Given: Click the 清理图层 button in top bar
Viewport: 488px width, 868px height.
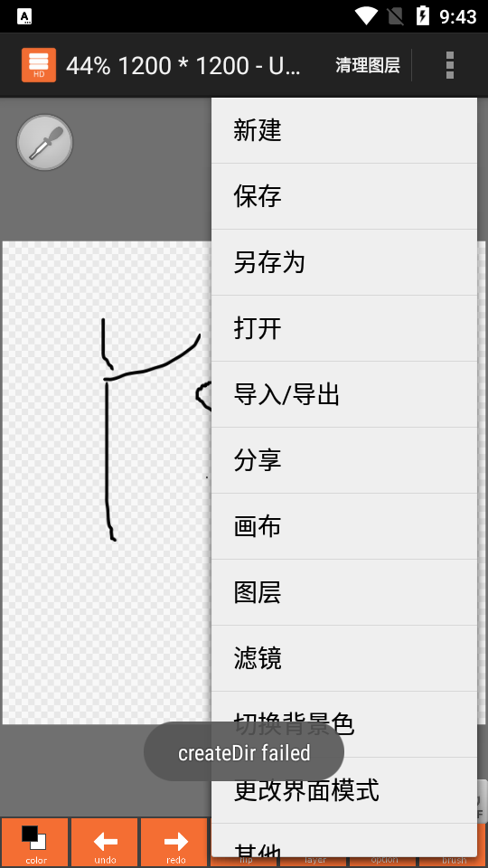Looking at the screenshot, I should (368, 65).
